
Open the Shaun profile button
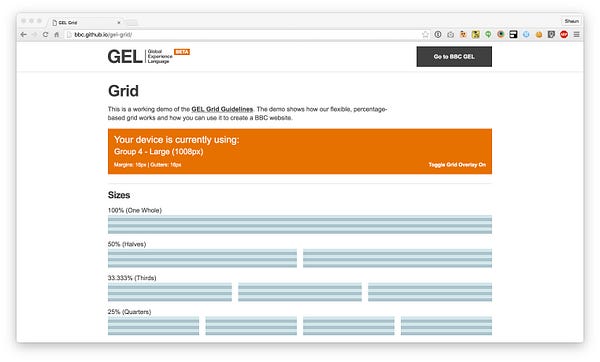click(x=571, y=21)
